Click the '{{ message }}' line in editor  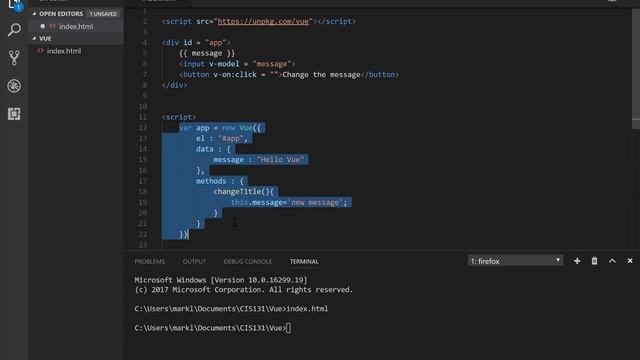(x=207, y=53)
